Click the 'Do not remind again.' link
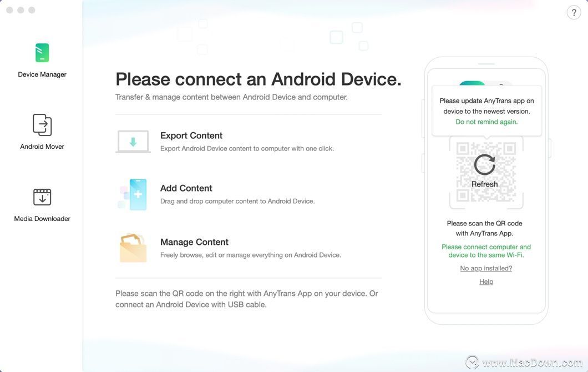 (x=486, y=122)
